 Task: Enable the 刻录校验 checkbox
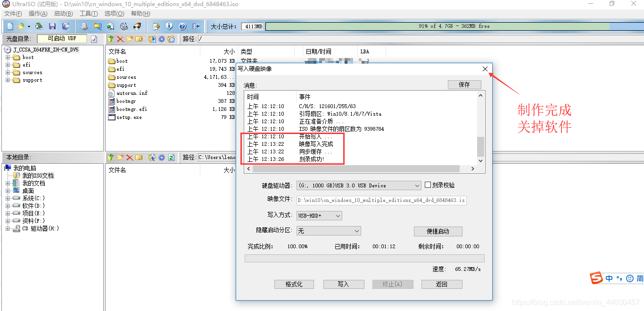pos(428,185)
